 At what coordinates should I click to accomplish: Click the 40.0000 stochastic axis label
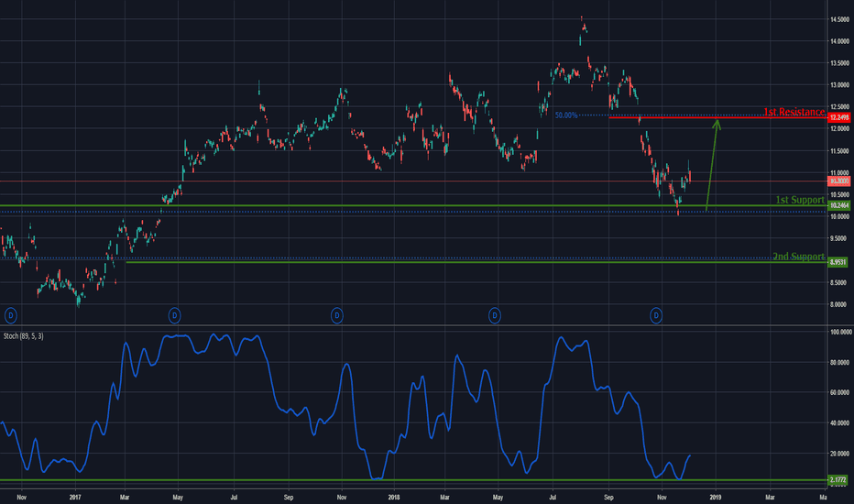[839, 422]
